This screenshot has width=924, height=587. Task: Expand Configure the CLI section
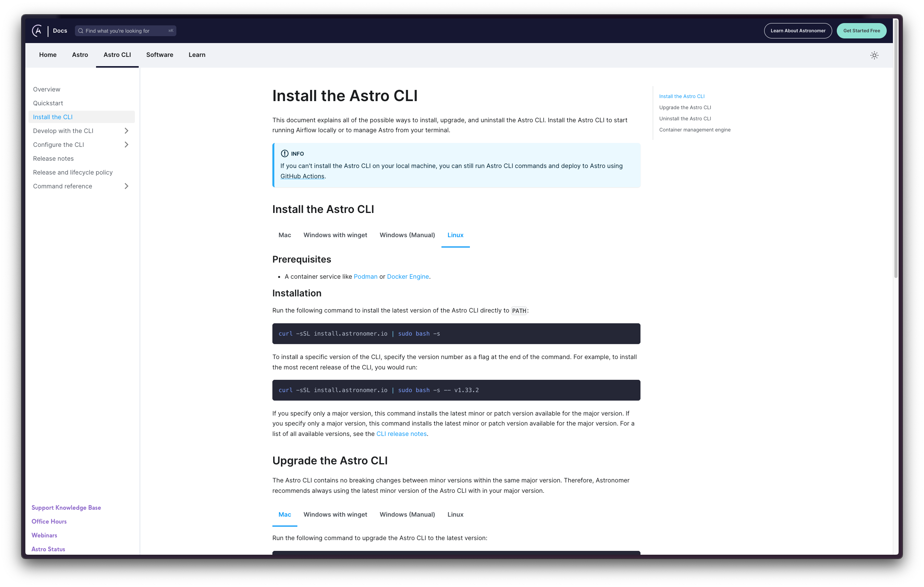(126, 145)
